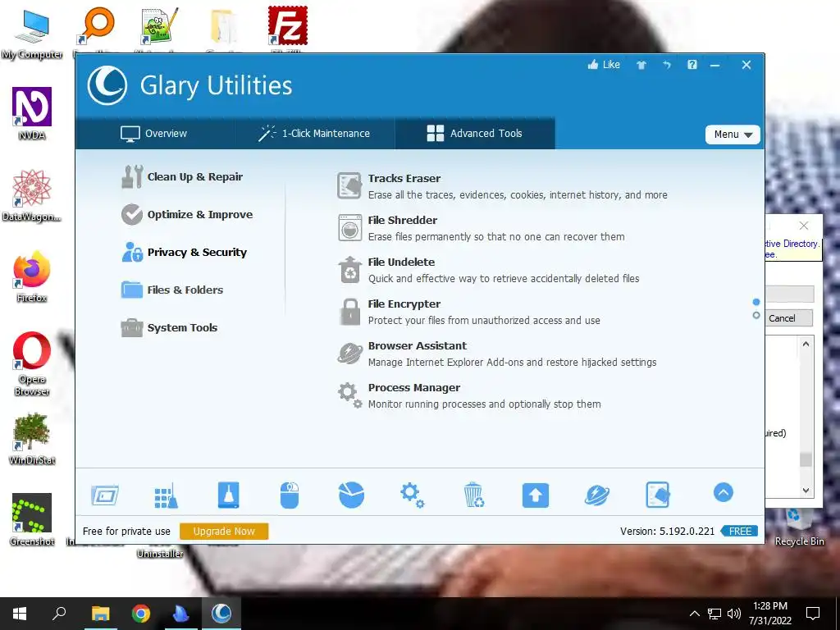Viewport: 840px width, 630px height.
Task: Open Chrome from the taskbar
Action: 141,614
